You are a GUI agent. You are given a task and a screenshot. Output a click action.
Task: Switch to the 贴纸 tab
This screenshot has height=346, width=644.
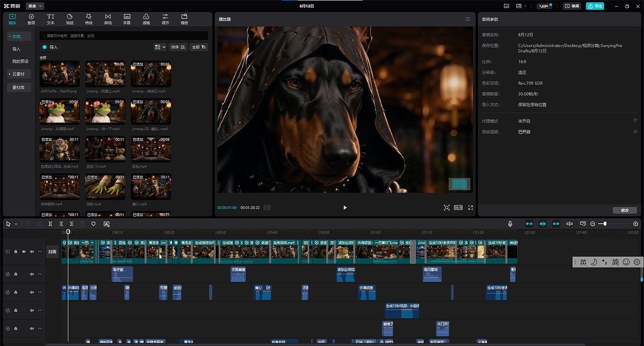point(69,19)
